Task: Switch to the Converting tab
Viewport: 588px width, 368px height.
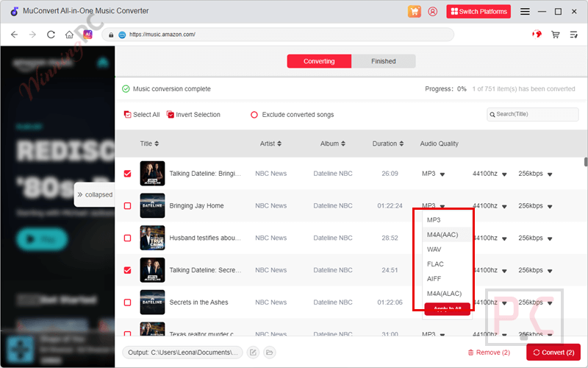Action: click(x=319, y=61)
